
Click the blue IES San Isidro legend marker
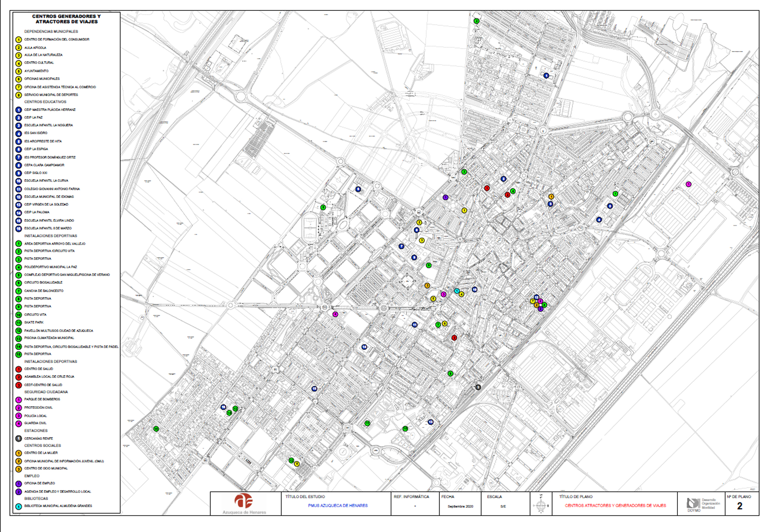click(x=19, y=134)
